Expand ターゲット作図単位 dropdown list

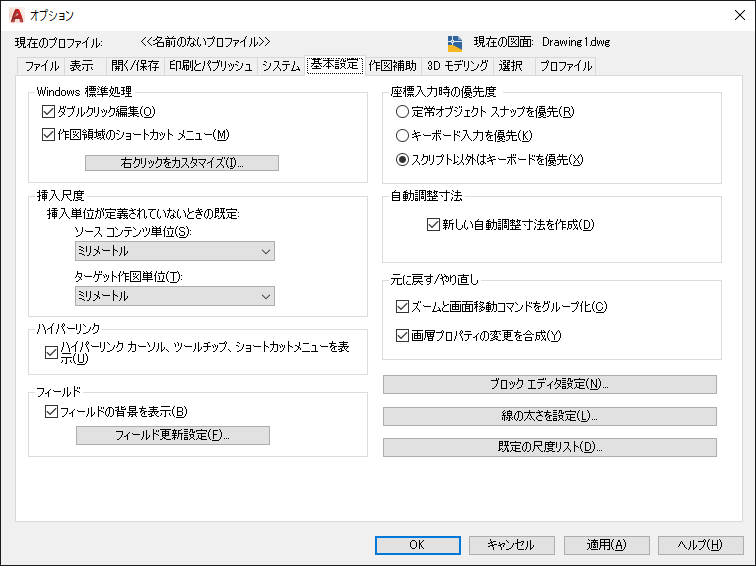point(175,296)
